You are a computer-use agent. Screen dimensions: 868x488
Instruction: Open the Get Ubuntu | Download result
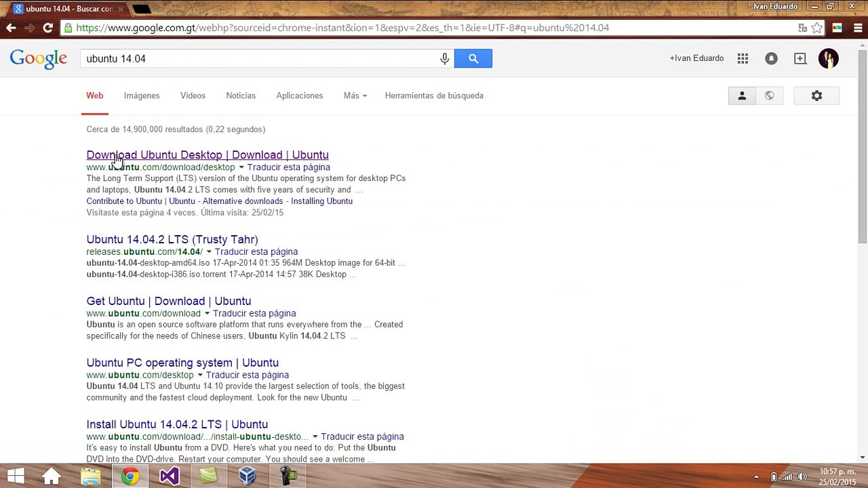click(x=169, y=302)
